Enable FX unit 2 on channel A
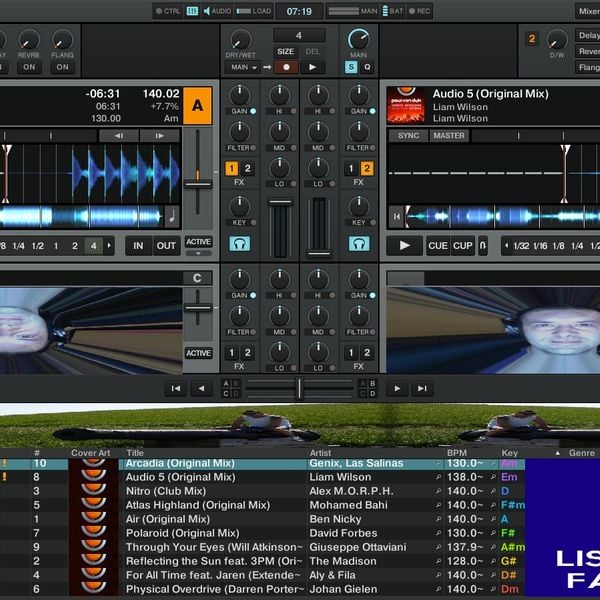The height and width of the screenshot is (600, 600). [x=248, y=168]
